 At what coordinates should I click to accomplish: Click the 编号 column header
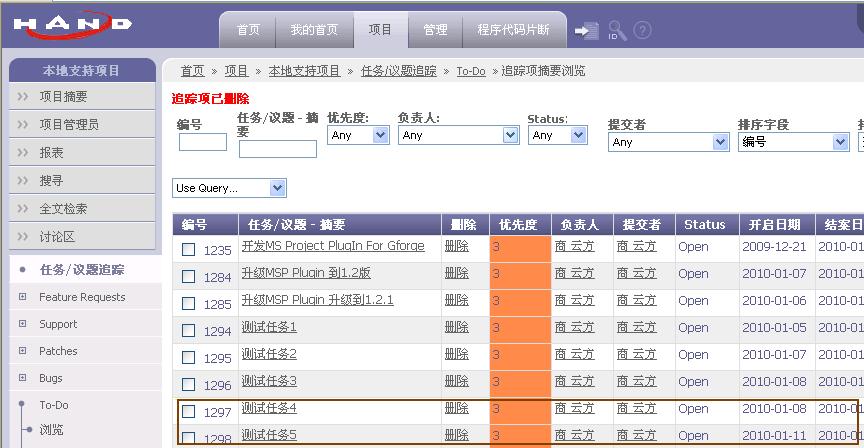(205, 224)
